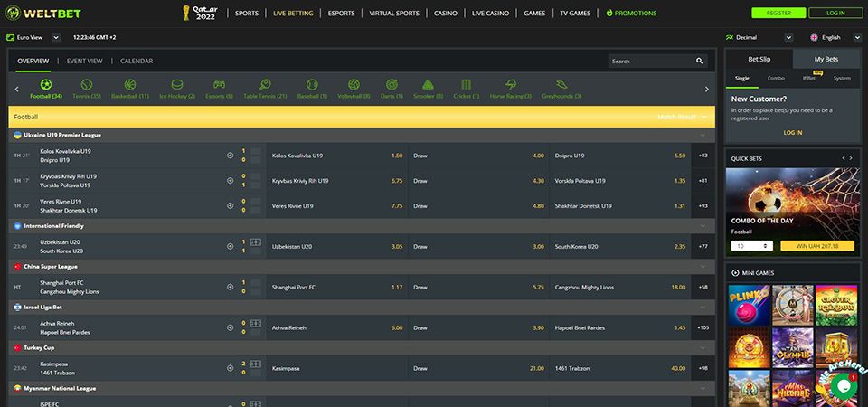Select the Table Tennis sport icon
Image resolution: width=868 pixels, height=407 pixels.
point(265,85)
